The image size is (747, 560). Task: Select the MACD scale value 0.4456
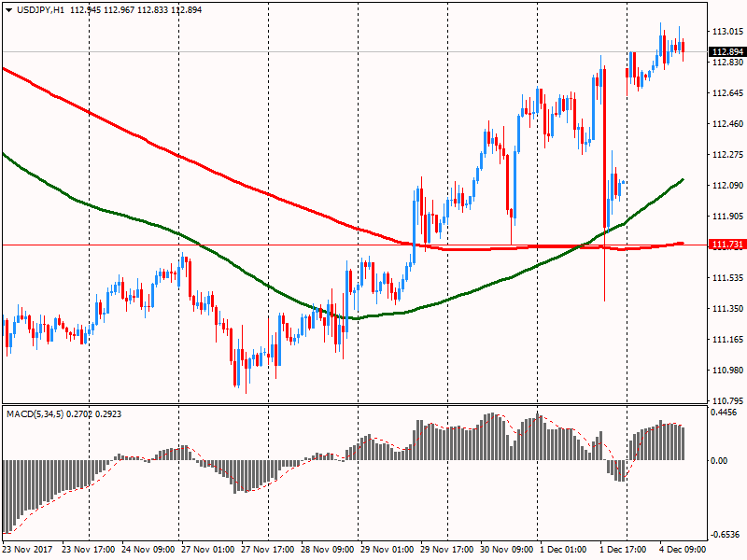coord(724,413)
